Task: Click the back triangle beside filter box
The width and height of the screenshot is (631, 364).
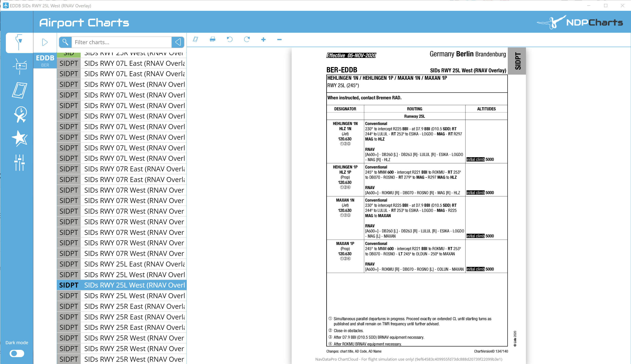Action: click(x=178, y=42)
